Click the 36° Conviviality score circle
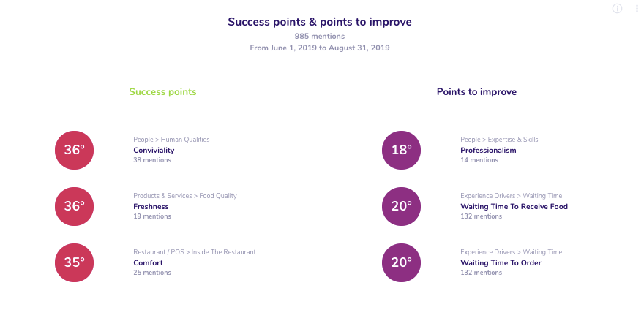644x318 pixels. (75, 150)
